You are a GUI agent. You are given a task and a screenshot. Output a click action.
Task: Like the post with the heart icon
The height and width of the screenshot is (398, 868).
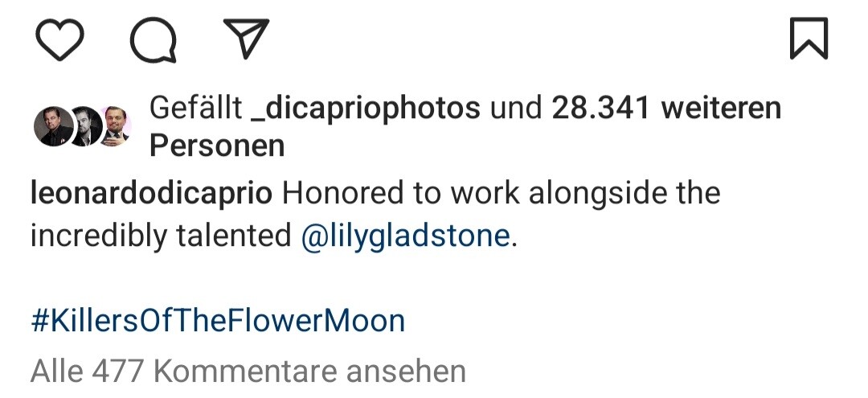tap(59, 39)
